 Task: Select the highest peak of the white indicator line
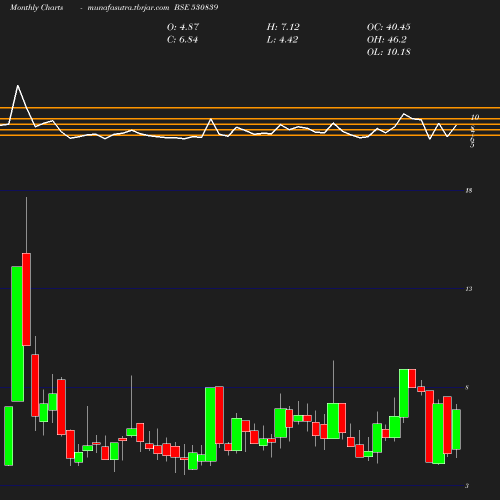18,86
